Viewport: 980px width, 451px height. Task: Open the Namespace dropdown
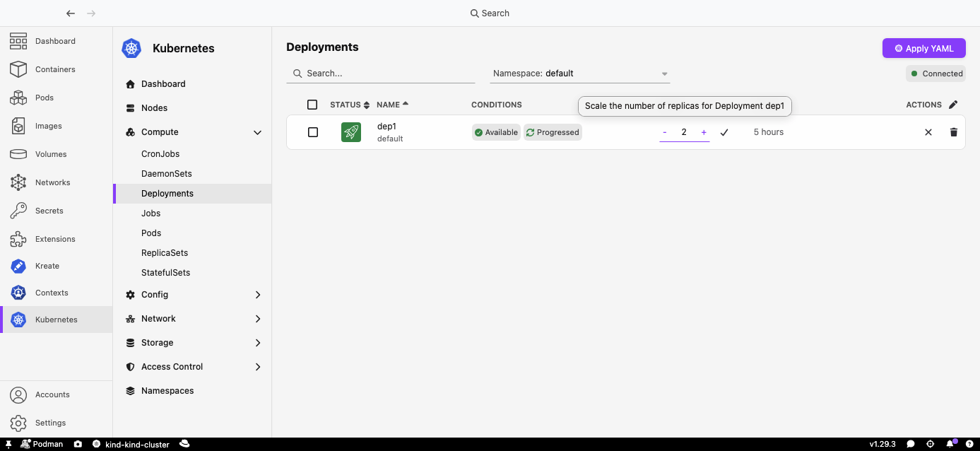581,74
